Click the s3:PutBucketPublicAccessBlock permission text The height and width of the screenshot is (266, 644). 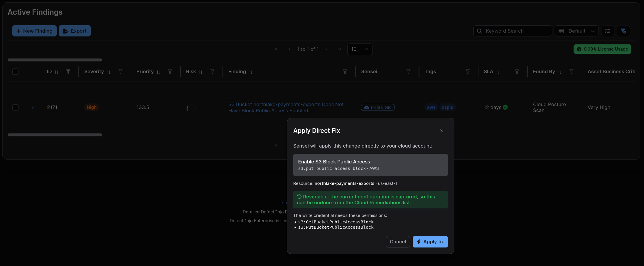336,227
